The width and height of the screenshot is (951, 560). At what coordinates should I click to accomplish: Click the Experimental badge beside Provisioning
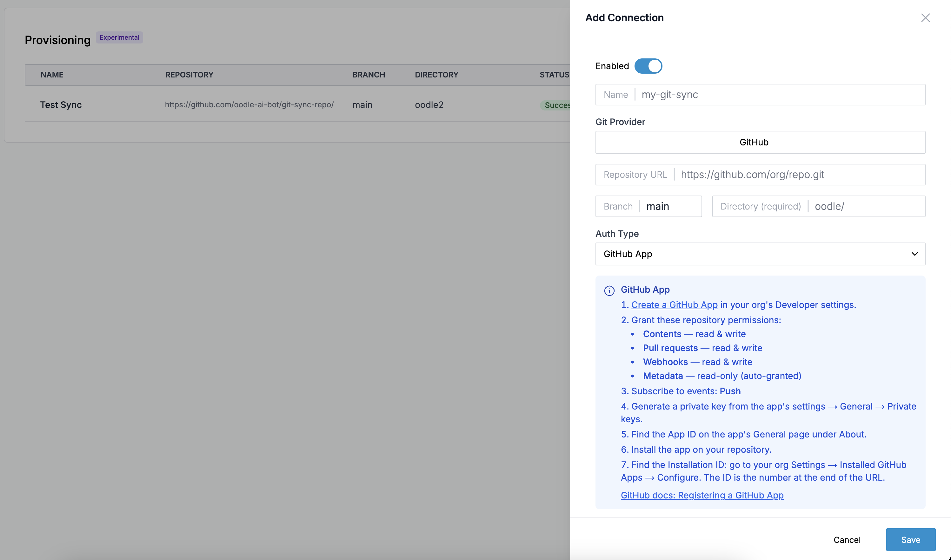[119, 37]
